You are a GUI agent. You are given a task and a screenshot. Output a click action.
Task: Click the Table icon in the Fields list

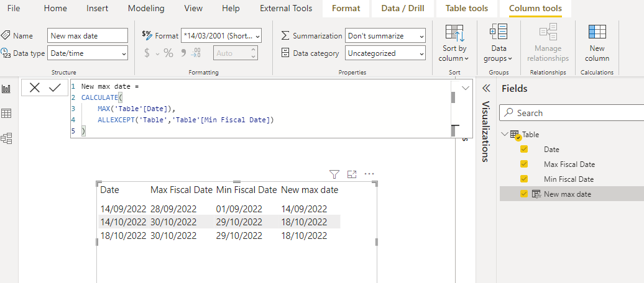pyautogui.click(x=515, y=135)
